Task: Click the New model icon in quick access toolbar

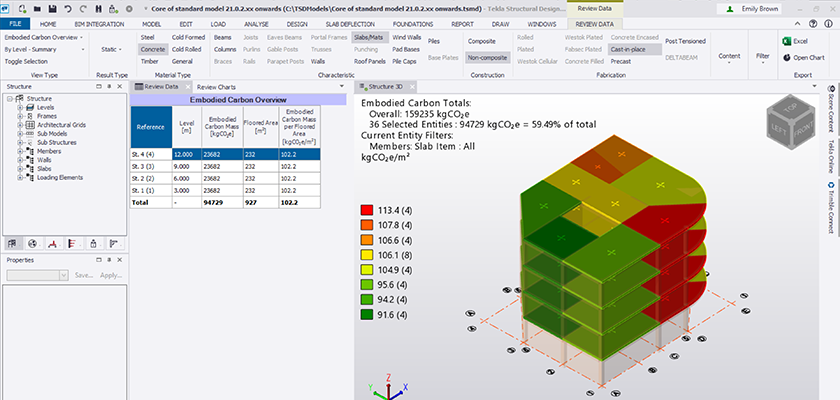Action: [x=21, y=9]
